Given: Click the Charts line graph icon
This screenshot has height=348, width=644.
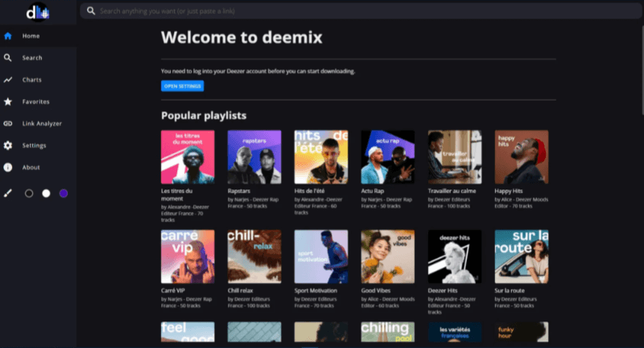Looking at the screenshot, I should coord(8,80).
